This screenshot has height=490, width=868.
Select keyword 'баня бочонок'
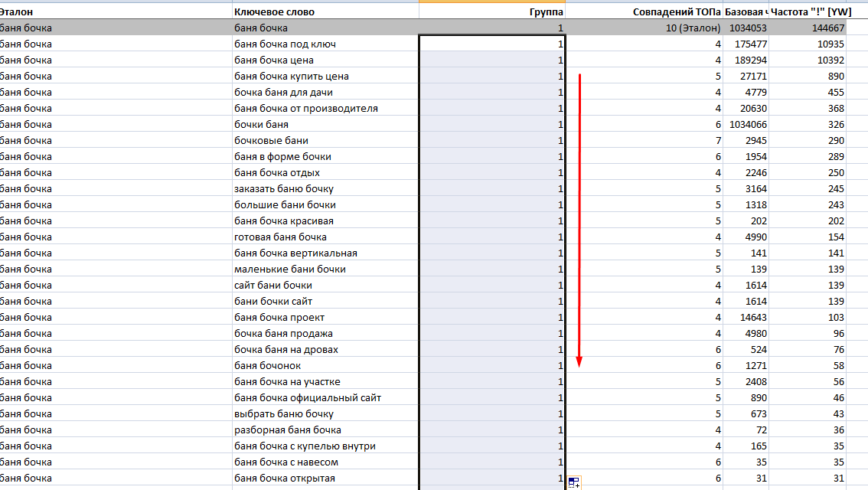point(325,365)
